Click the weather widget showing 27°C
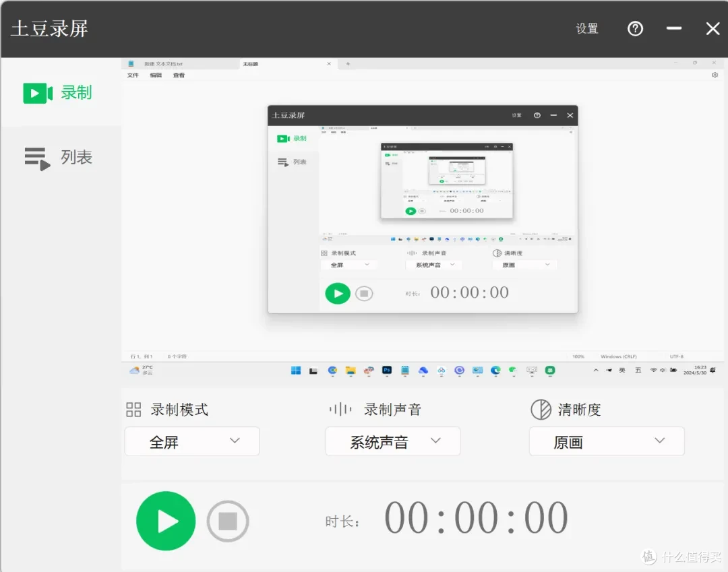The height and width of the screenshot is (572, 728). point(141,370)
